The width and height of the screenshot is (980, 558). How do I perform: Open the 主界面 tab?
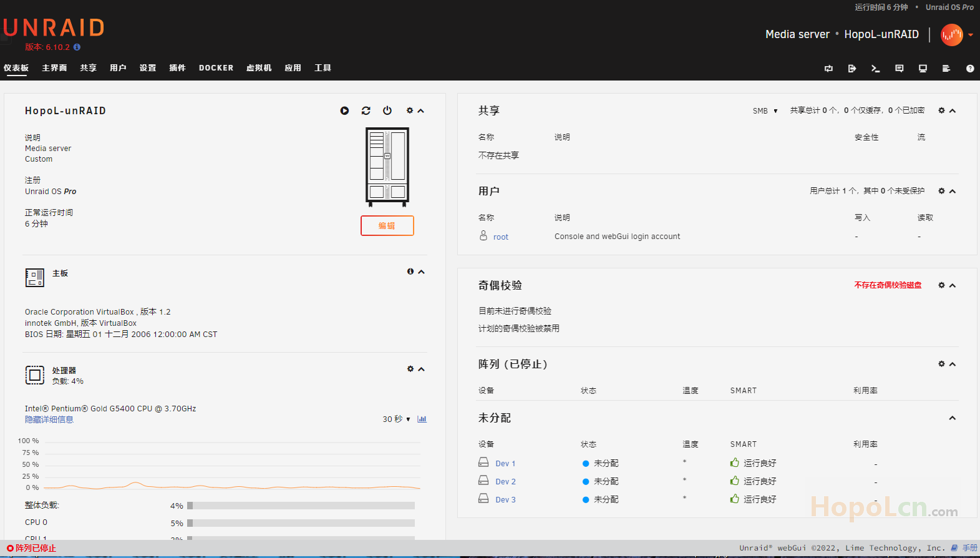54,68
